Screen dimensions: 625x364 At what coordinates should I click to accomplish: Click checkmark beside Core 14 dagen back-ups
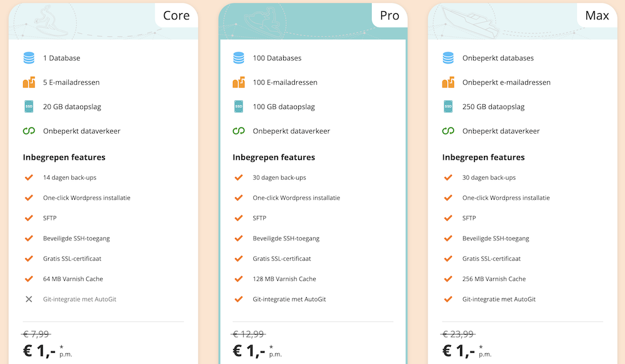pyautogui.click(x=29, y=177)
